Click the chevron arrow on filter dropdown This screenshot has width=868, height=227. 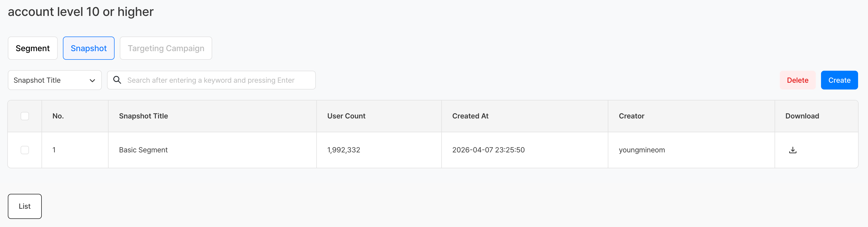(x=92, y=81)
